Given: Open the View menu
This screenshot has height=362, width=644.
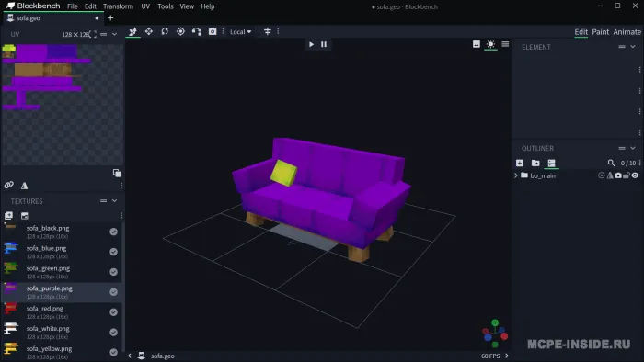Looking at the screenshot, I should click(187, 6).
